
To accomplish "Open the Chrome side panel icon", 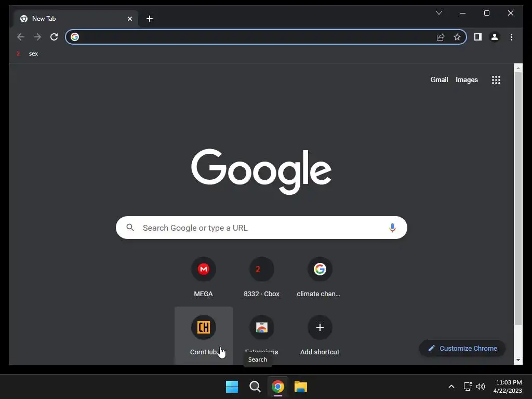I will coord(478,37).
